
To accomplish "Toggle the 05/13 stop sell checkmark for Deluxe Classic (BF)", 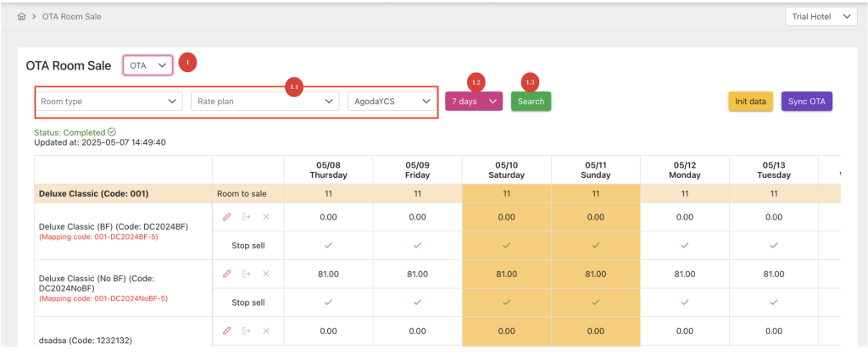I will 773,246.
